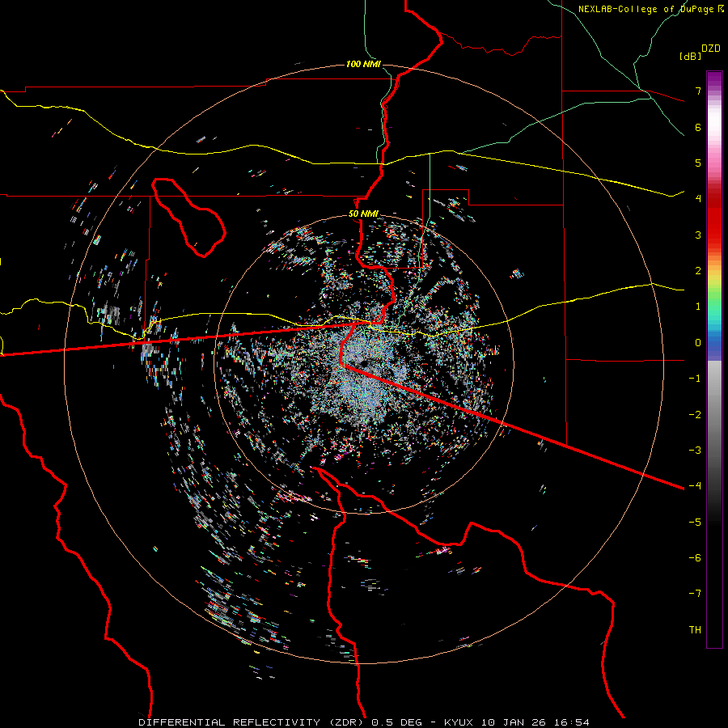The width and height of the screenshot is (728, 728).
Task: Click the -6 value on the color scale
Action: 695,557
